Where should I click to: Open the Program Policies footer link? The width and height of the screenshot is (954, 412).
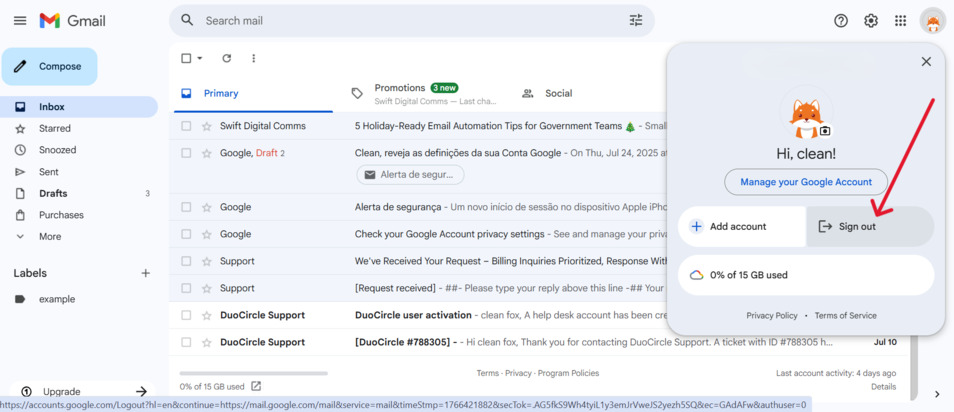(x=568, y=373)
